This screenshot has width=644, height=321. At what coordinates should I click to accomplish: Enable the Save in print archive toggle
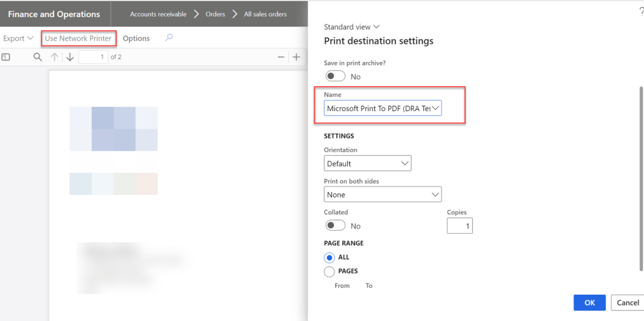point(335,76)
